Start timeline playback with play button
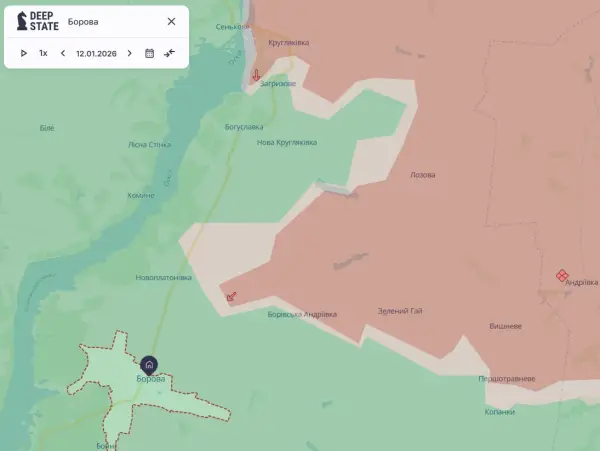Screen dimensions: 600x451 point(24,53)
